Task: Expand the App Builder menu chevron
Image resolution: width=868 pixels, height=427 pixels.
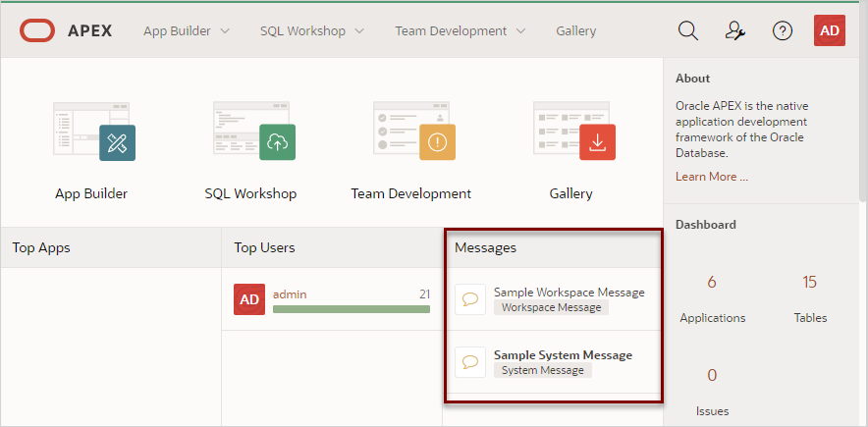Action: [225, 31]
